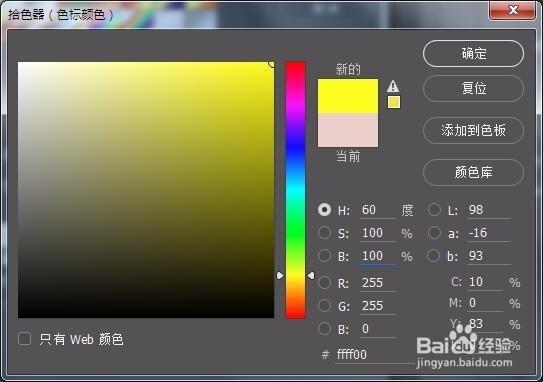Screen dimensions: 543x382
Task: Click the L field showing 98
Action: pyautogui.click(x=489, y=210)
